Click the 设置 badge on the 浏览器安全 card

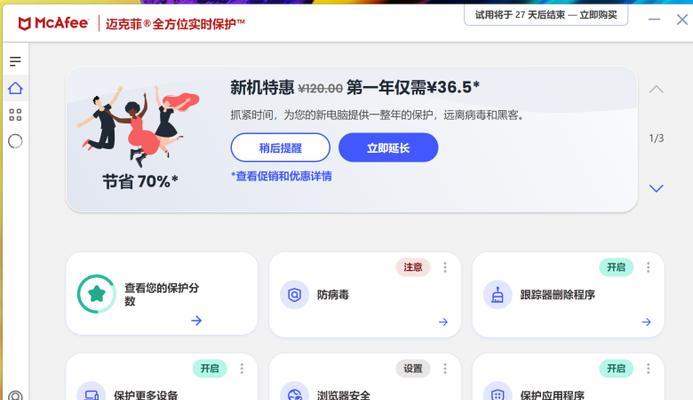pyautogui.click(x=413, y=368)
